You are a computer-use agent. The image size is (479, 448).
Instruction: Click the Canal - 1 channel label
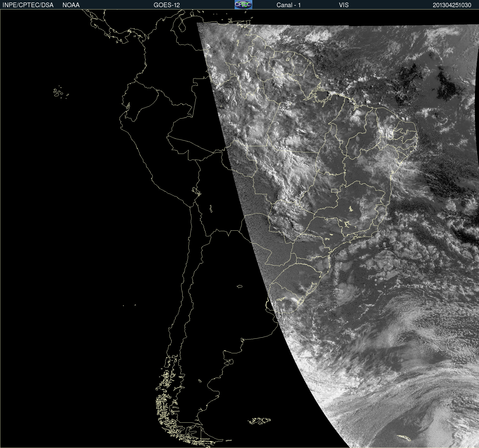[288, 5]
